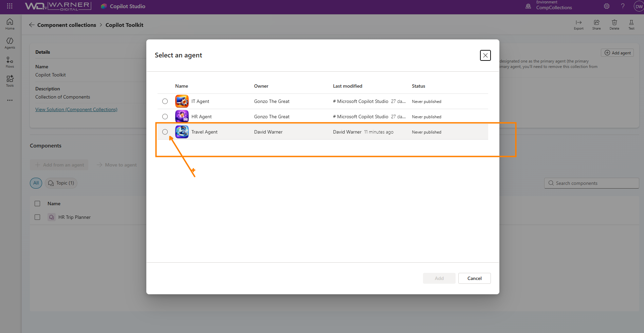Click the Export toolbar icon
This screenshot has height=333, width=644.
click(578, 24)
